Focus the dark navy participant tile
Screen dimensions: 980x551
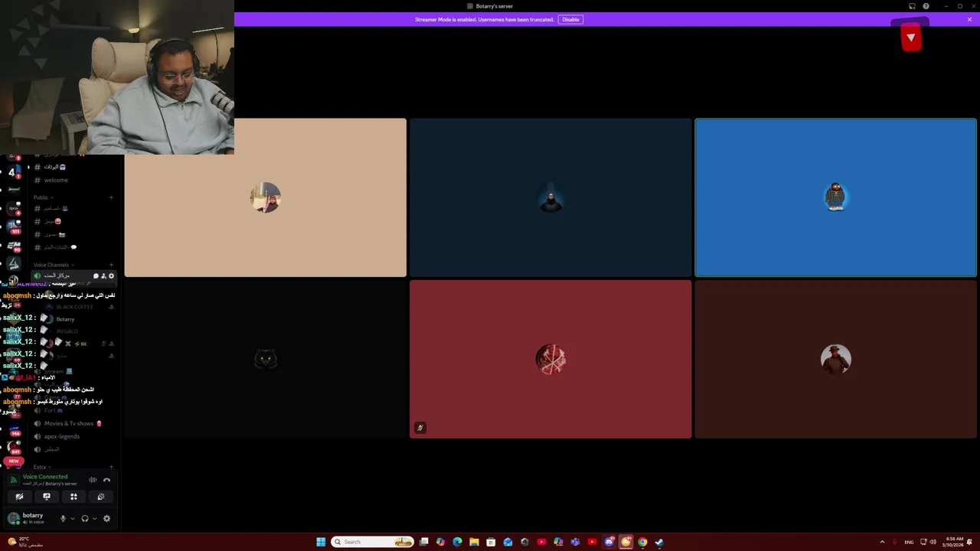[550, 197]
